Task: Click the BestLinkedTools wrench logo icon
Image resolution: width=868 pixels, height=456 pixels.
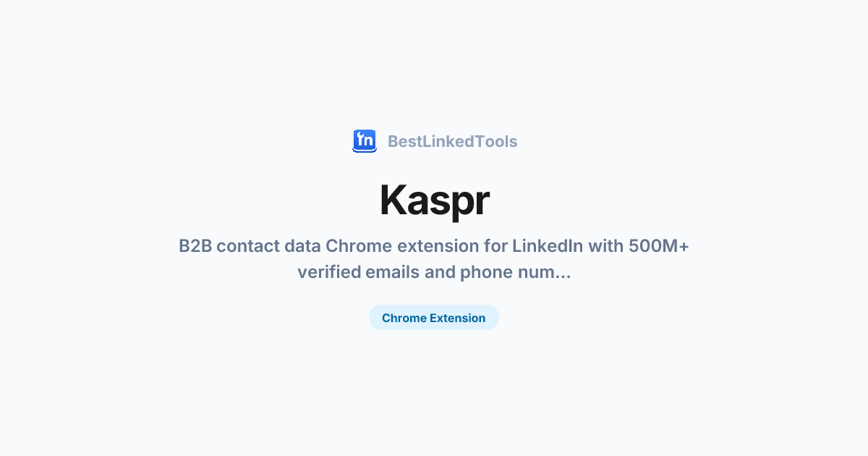Action: point(364,141)
